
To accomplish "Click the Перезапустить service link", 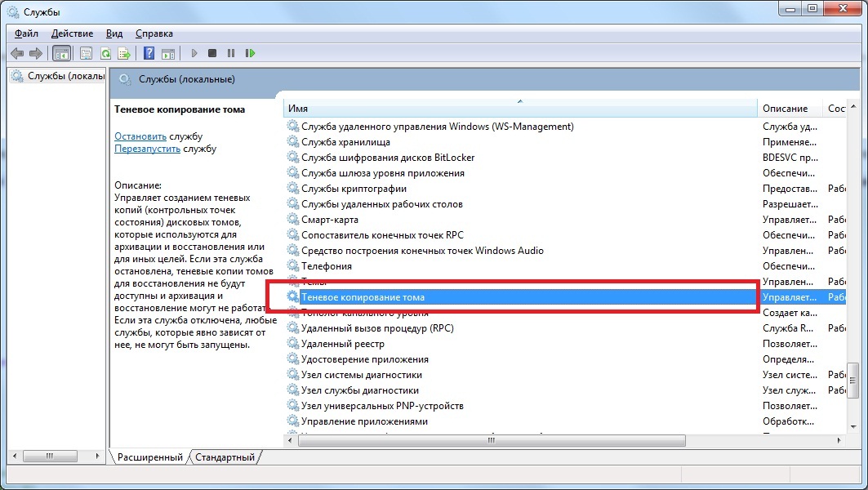I will 148,149.
